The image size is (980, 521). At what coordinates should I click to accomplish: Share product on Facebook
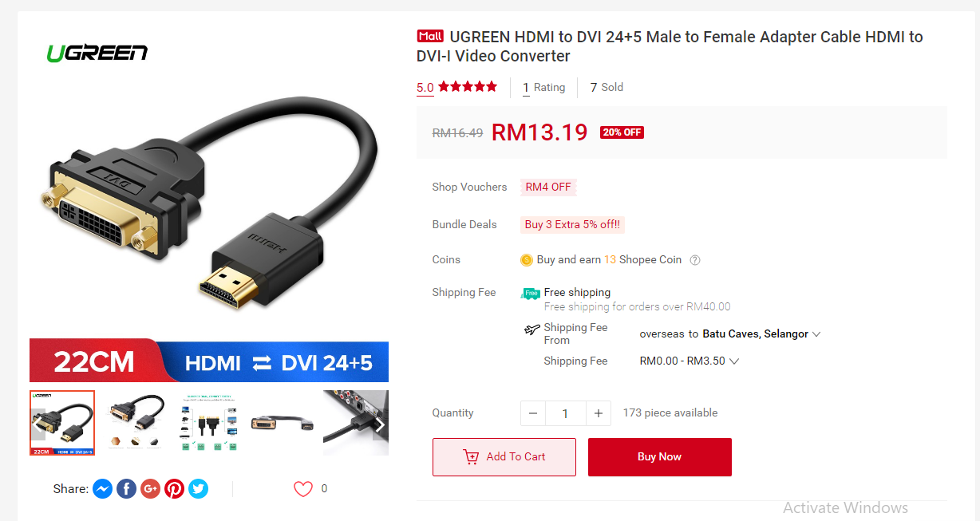click(x=126, y=488)
